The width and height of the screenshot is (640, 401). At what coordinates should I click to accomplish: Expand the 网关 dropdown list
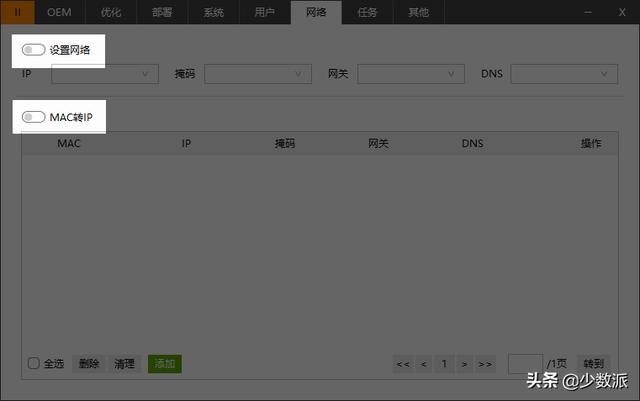point(411,74)
